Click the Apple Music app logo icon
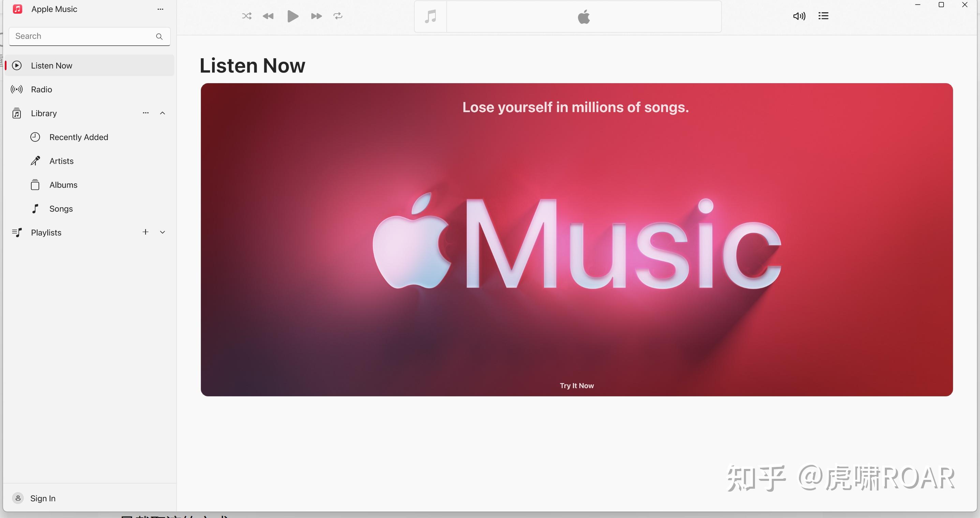Screen dimensions: 980x518 (17, 9)
